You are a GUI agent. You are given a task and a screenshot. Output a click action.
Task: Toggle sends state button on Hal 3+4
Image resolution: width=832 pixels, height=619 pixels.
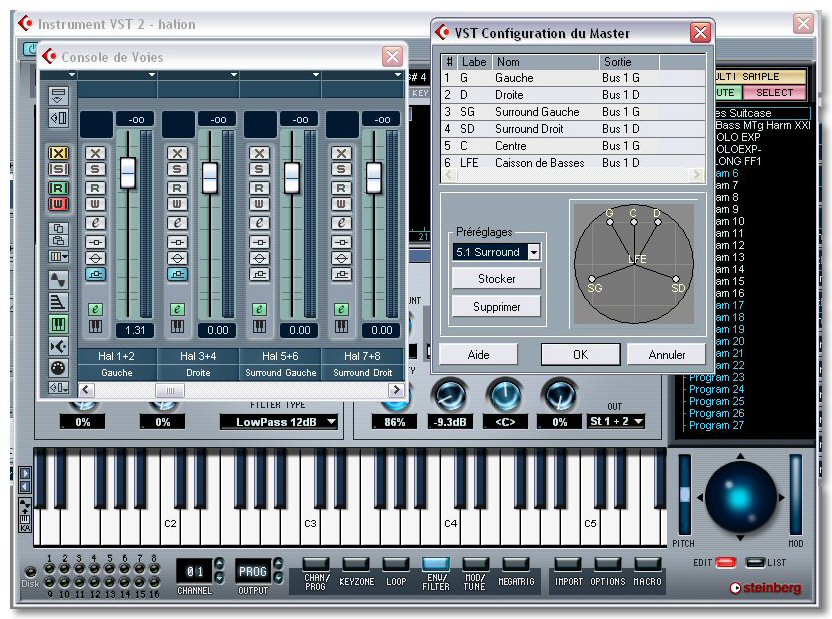tap(177, 274)
